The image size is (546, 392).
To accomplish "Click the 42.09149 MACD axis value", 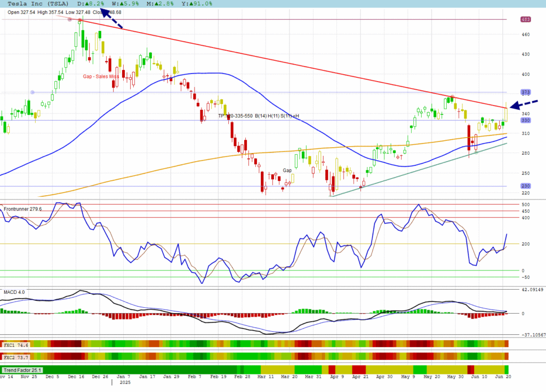I will (x=533, y=290).
